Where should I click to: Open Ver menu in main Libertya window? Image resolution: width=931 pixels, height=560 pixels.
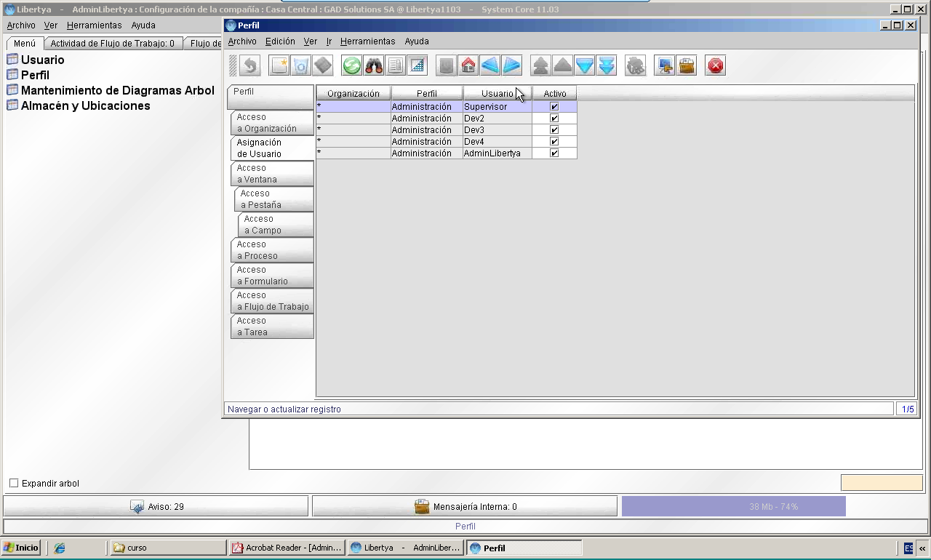50,25
